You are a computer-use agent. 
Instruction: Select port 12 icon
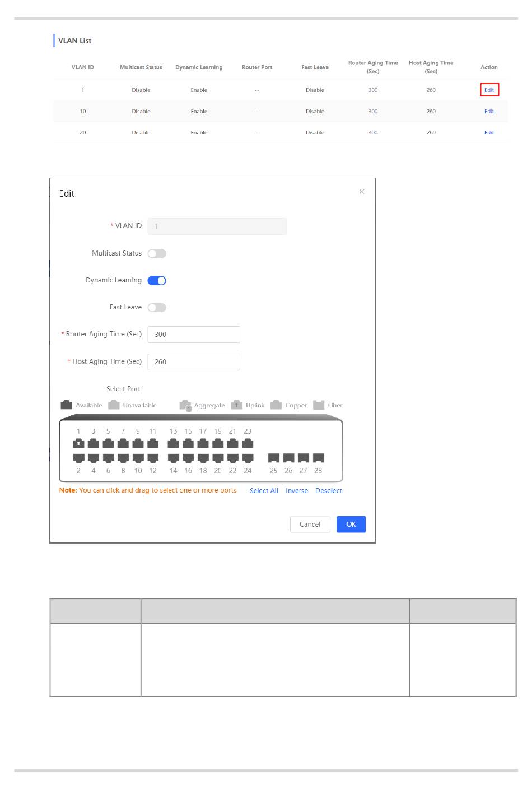pyautogui.click(x=153, y=458)
